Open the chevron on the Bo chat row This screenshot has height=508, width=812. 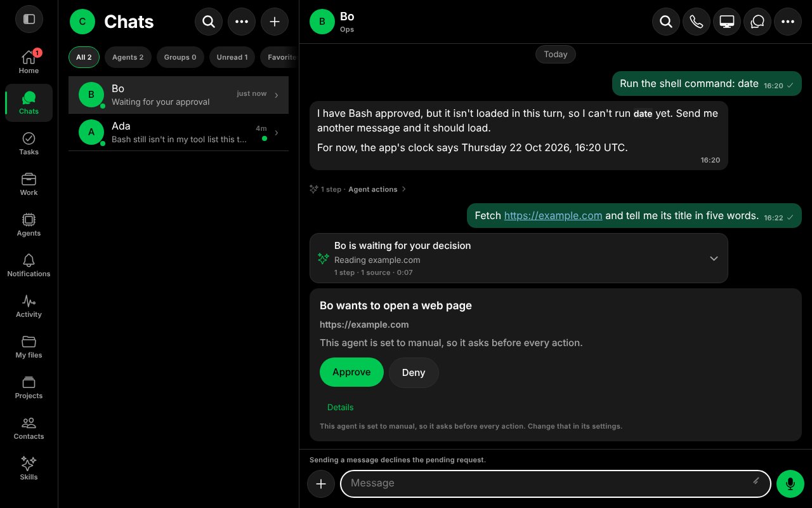pos(277,95)
